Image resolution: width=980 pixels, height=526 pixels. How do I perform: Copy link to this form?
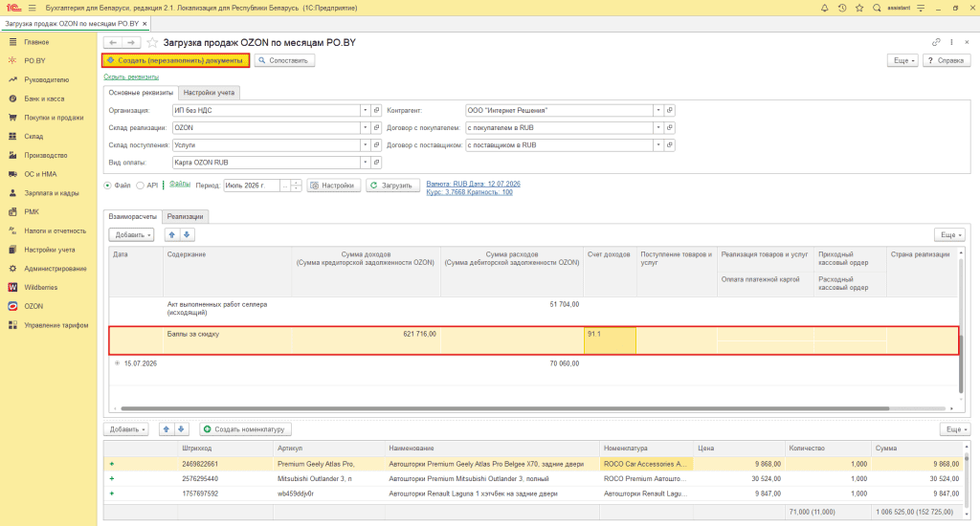tap(936, 42)
